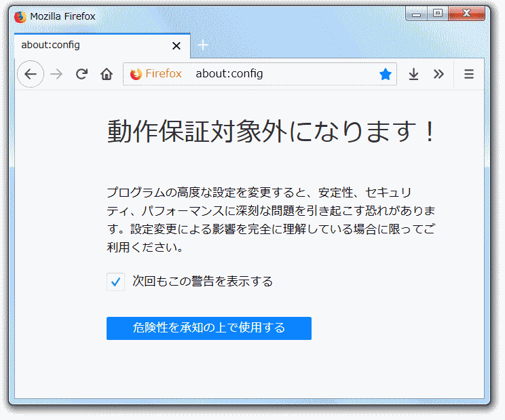Click the label 次回もこの警告を表示する
Image resolution: width=505 pixels, height=420 pixels.
click(x=202, y=282)
